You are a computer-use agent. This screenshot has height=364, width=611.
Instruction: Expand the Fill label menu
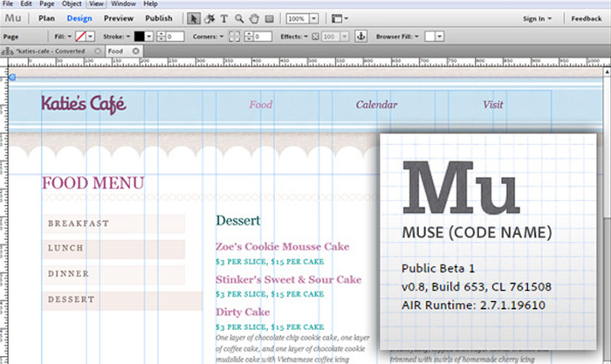[x=63, y=37]
